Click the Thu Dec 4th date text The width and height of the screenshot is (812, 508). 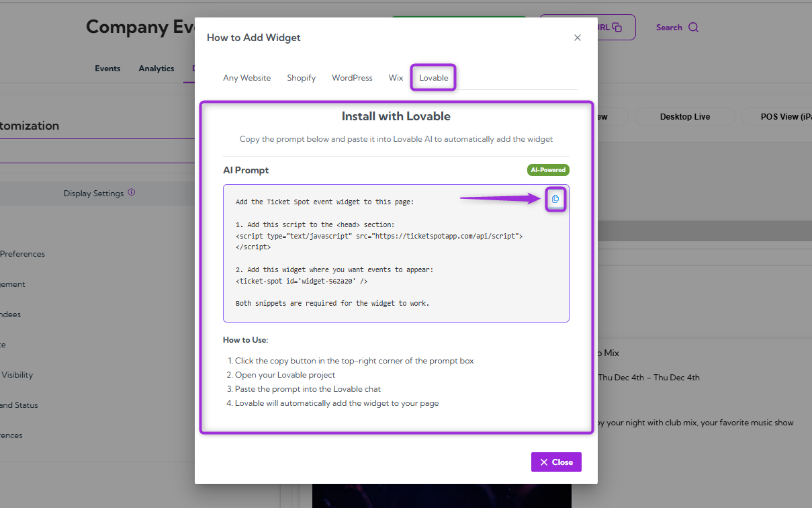click(649, 378)
